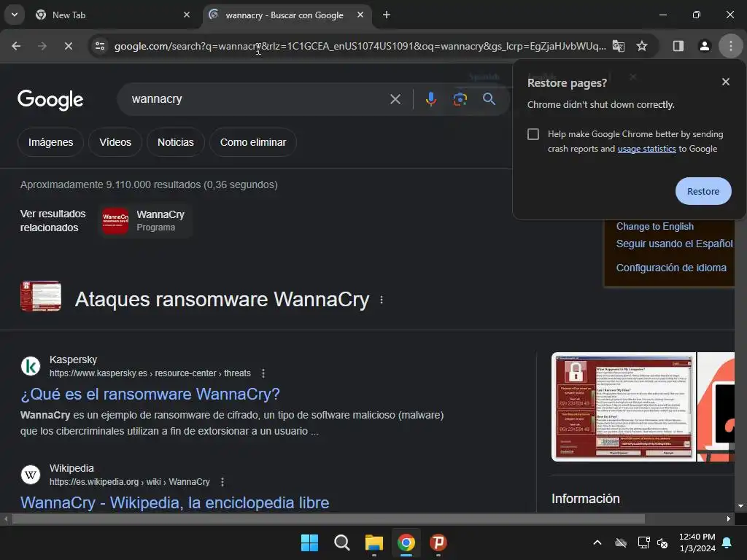Filter results by Noticias

[x=176, y=142]
